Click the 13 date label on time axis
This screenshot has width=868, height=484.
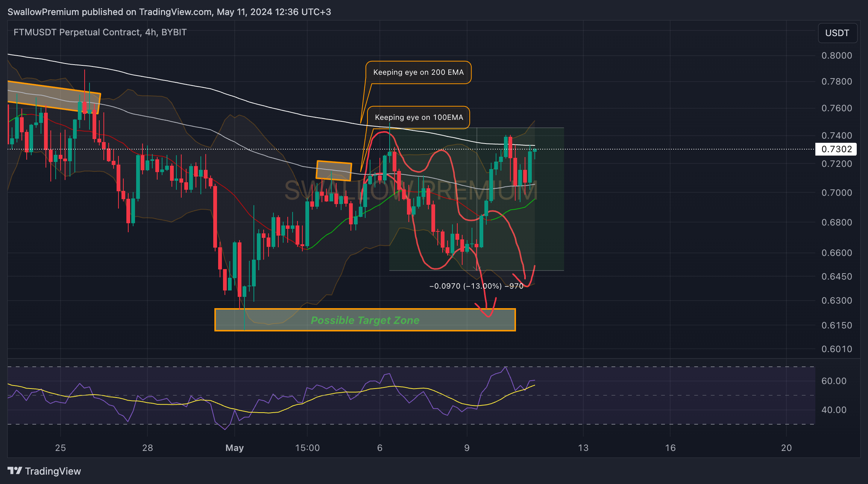point(583,448)
